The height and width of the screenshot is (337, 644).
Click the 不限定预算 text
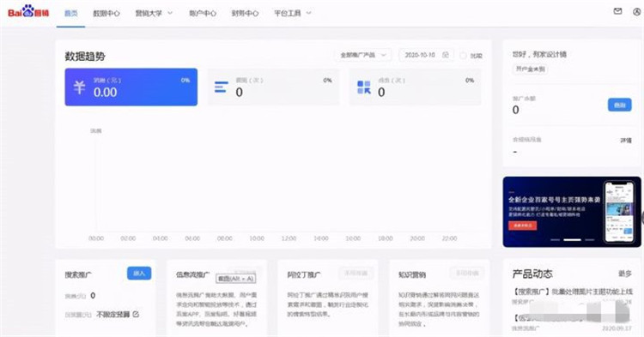[113, 315]
